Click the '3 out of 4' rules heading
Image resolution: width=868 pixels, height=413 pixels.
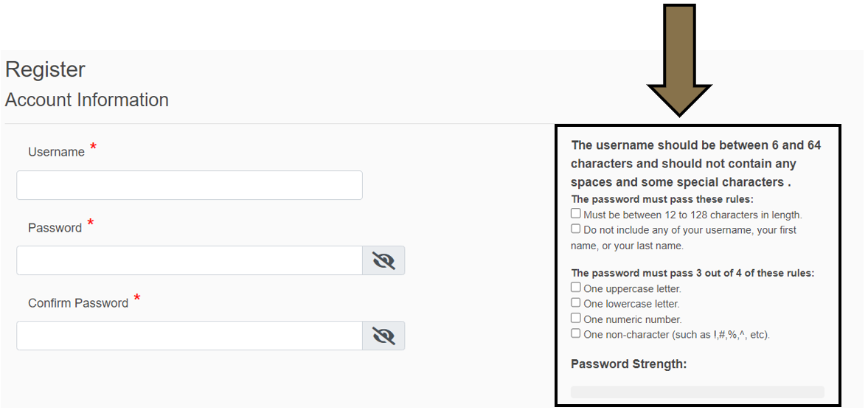[692, 273]
